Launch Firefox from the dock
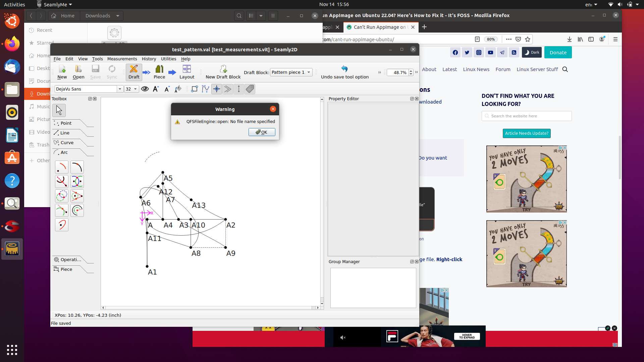Screen dimensions: 644x362 tap(12, 44)
